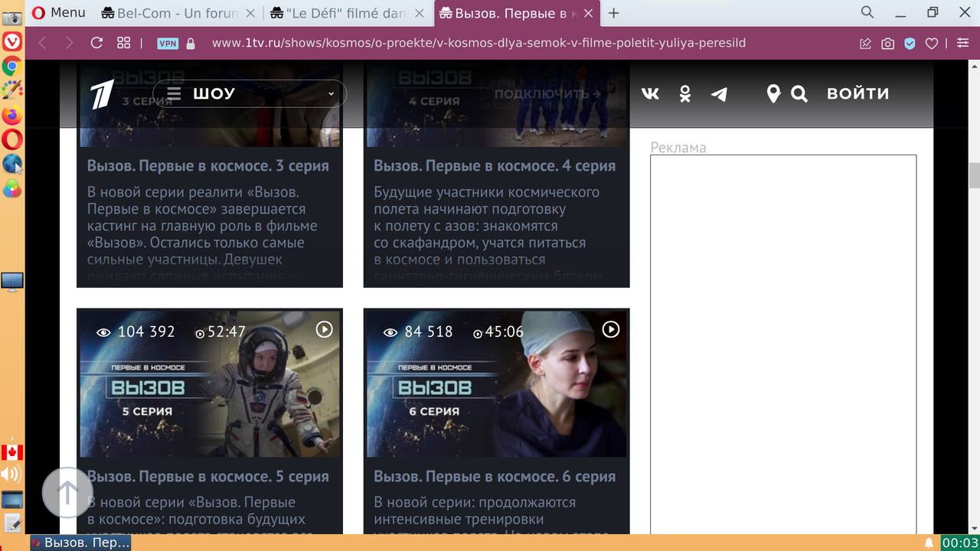The image size is (980, 551).
Task: Click the 104 392 views counter
Action: (136, 332)
